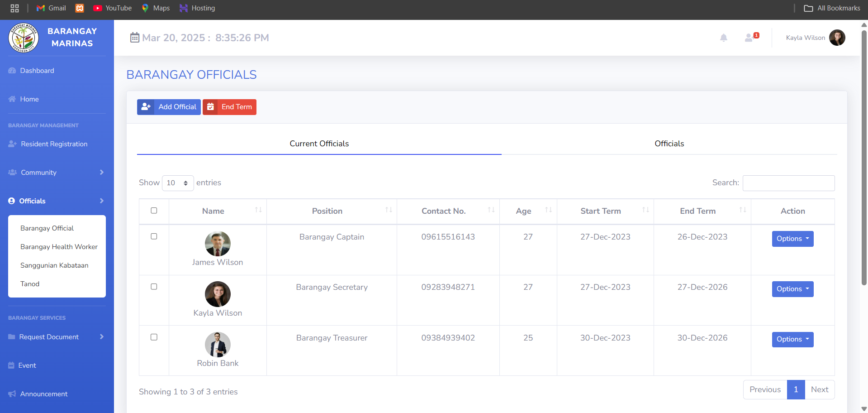
Task: Open the YouTube bookmark
Action: pyautogui.click(x=112, y=8)
